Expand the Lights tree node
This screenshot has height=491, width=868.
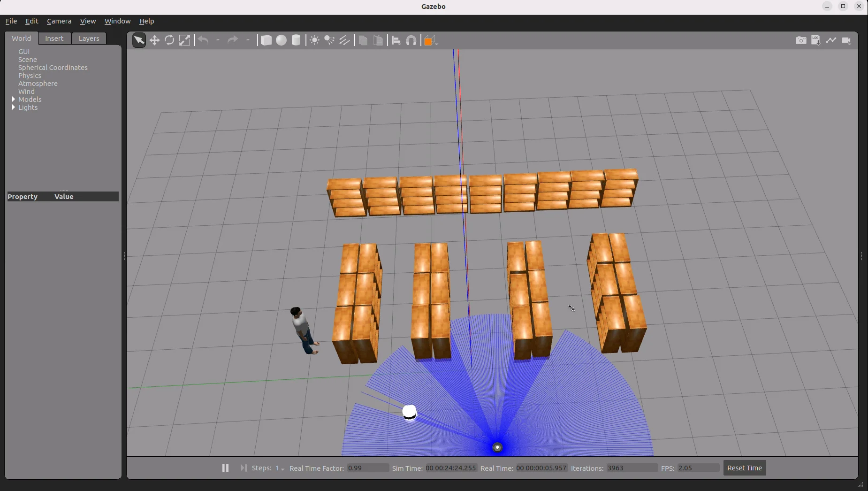click(x=14, y=107)
